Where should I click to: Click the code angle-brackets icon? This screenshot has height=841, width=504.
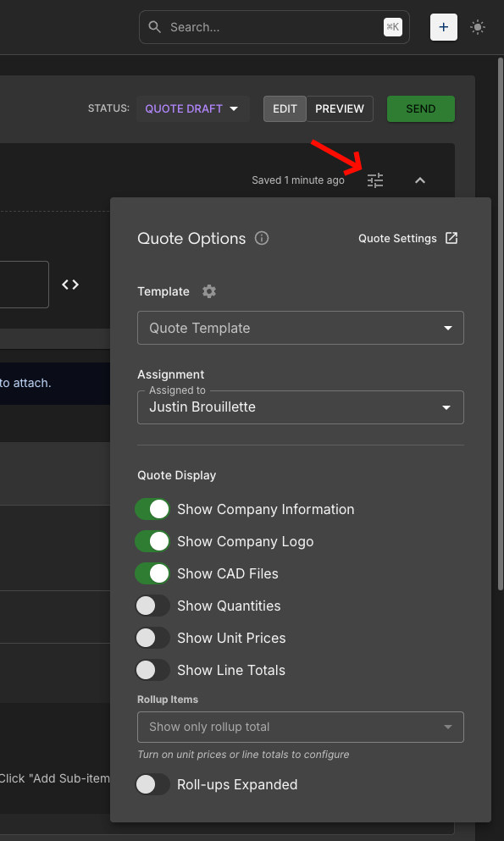click(69, 285)
